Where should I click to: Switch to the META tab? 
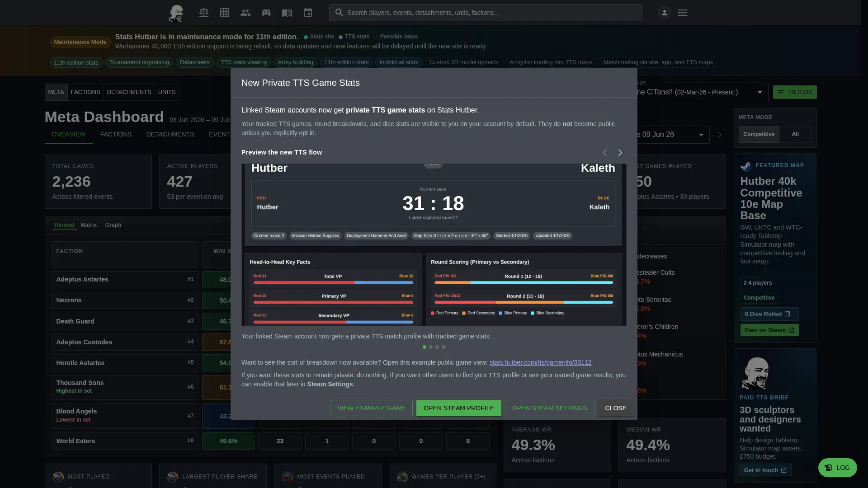[x=56, y=92]
